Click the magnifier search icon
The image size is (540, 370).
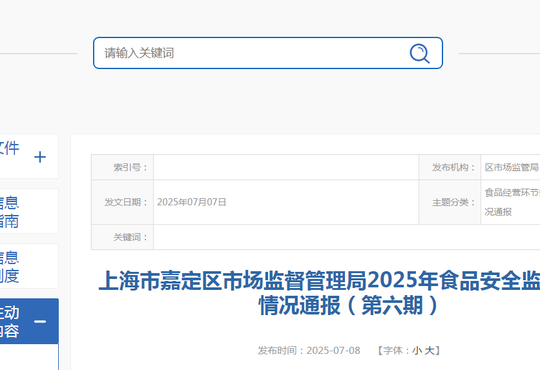tap(419, 53)
